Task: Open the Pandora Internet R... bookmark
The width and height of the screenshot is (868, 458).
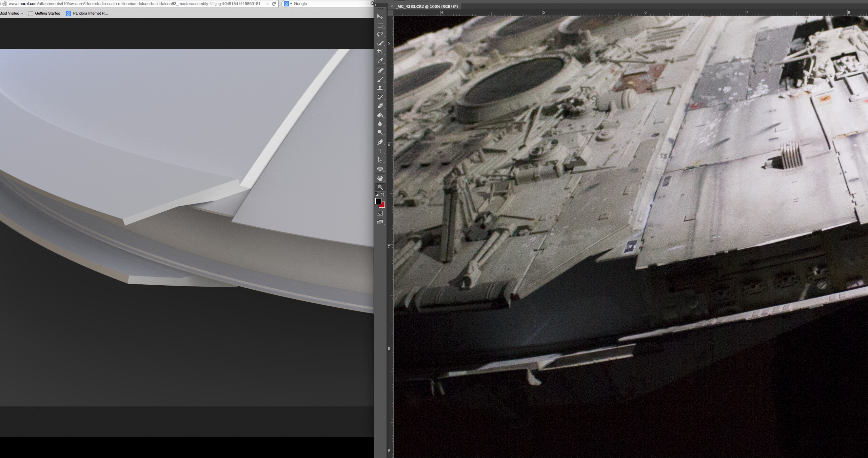Action: [x=87, y=13]
